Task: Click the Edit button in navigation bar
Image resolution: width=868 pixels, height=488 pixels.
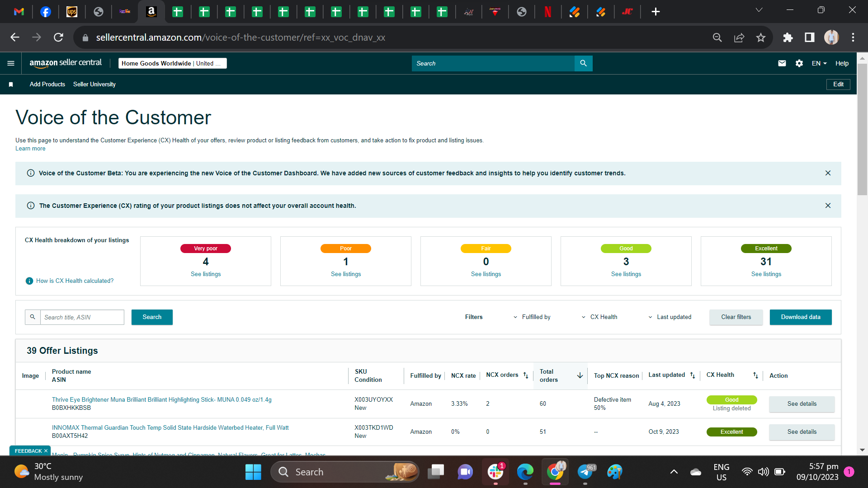Action: [838, 84]
